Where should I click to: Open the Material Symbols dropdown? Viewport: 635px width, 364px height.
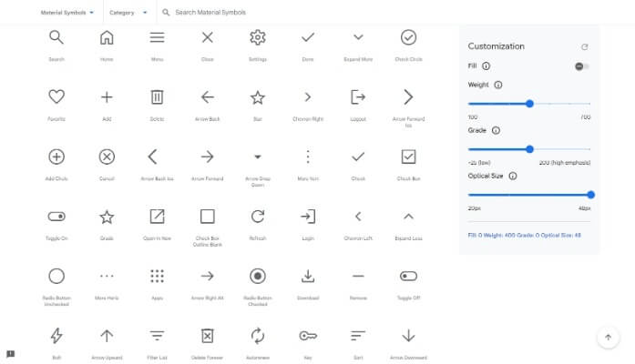(x=67, y=13)
